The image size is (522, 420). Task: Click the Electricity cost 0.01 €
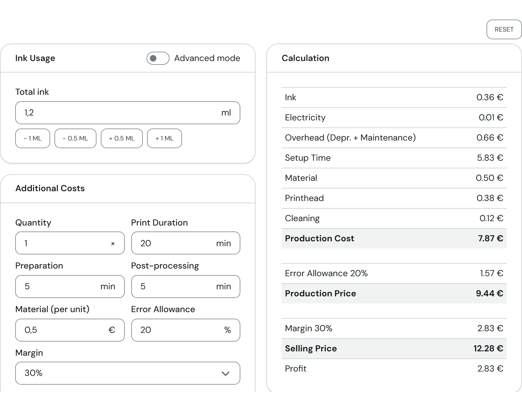click(491, 117)
